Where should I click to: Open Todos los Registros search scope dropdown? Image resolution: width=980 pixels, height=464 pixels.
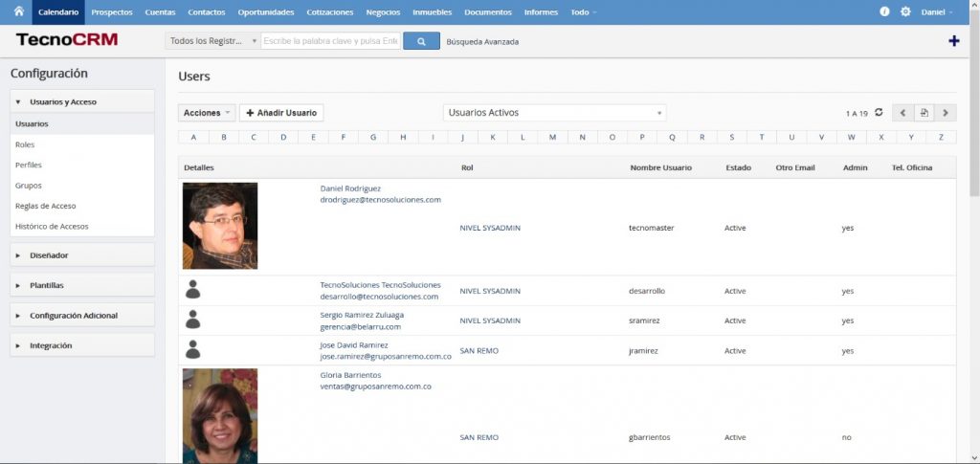coord(212,41)
